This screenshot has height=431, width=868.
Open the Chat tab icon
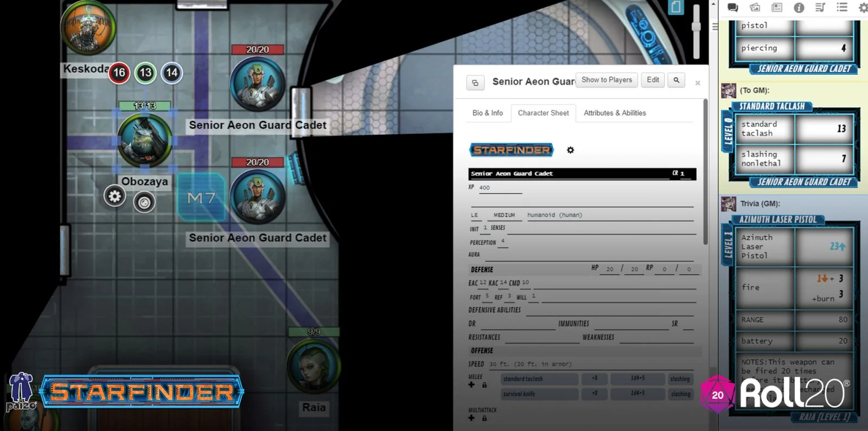point(733,7)
